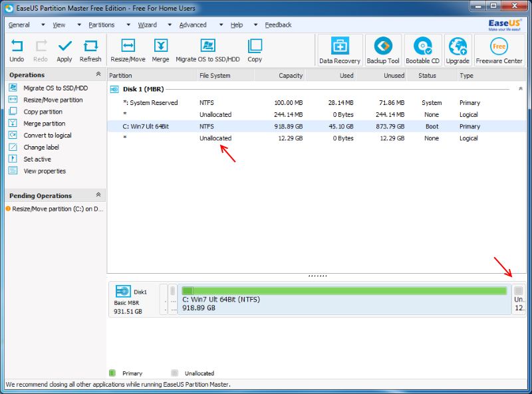532x394 pixels.
Task: Collapse the Disk 1 (MBR) group
Action: (x=521, y=89)
